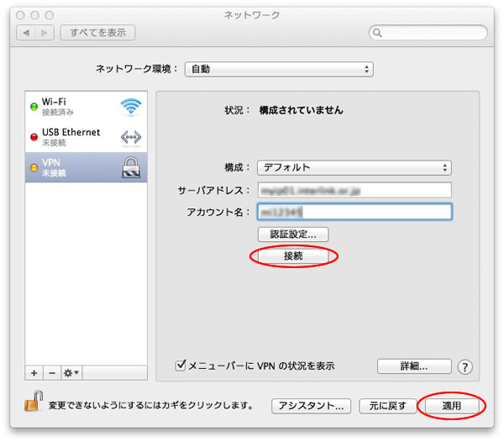Image resolution: width=504 pixels, height=442 pixels.
Task: Click すべてを表示 to show all preferences
Action: point(98,33)
